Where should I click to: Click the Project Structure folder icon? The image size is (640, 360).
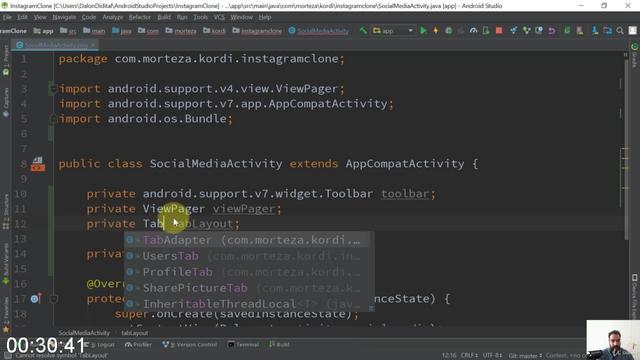[607, 31]
